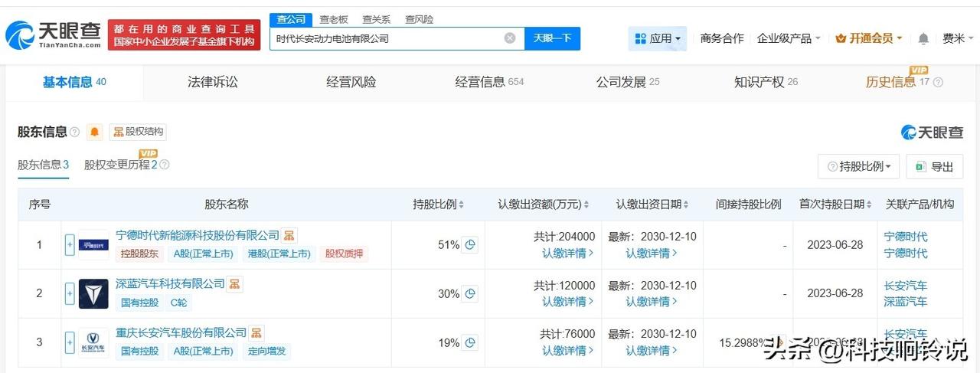Screen dimensions: 980x373
Task: Switch to the 查老板 search tab
Action: point(334,19)
